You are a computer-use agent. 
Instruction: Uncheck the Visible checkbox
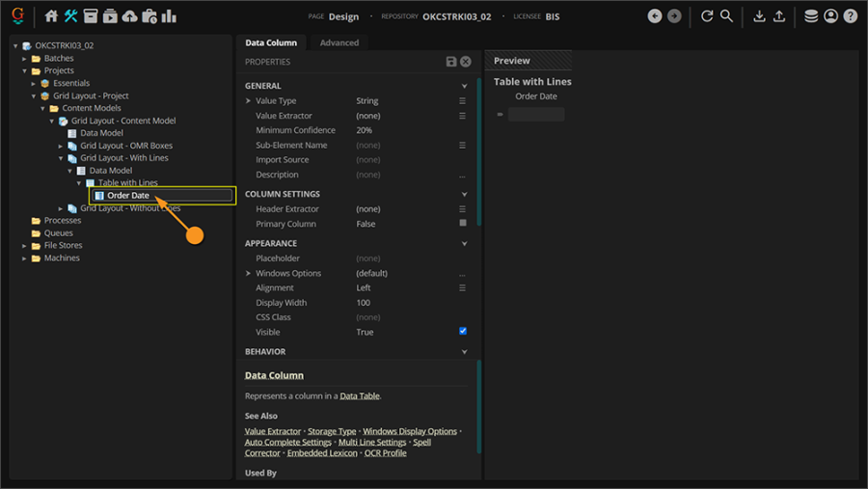(x=463, y=332)
